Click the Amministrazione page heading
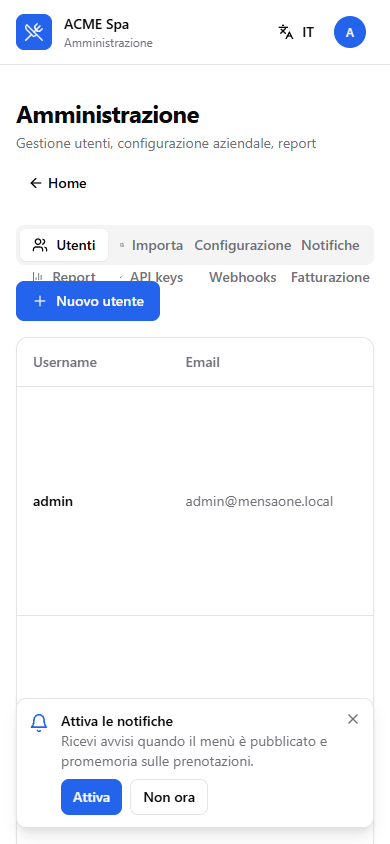Viewport: 390px width, 844px height. (x=108, y=115)
